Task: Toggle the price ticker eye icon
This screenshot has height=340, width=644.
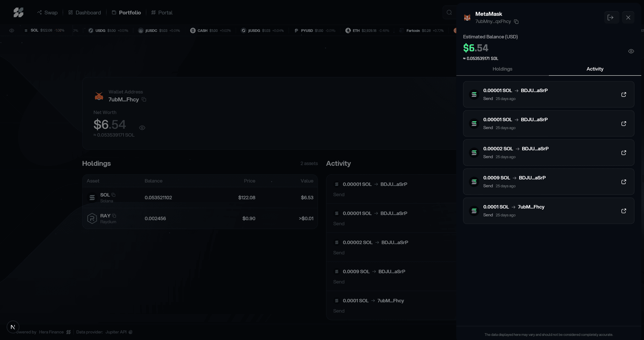Action: click(12, 30)
